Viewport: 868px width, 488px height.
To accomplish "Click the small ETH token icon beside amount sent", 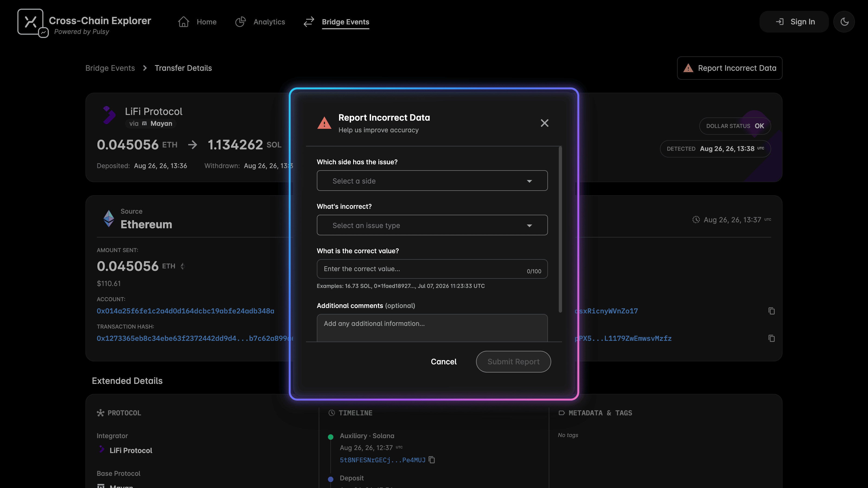I will point(183,267).
